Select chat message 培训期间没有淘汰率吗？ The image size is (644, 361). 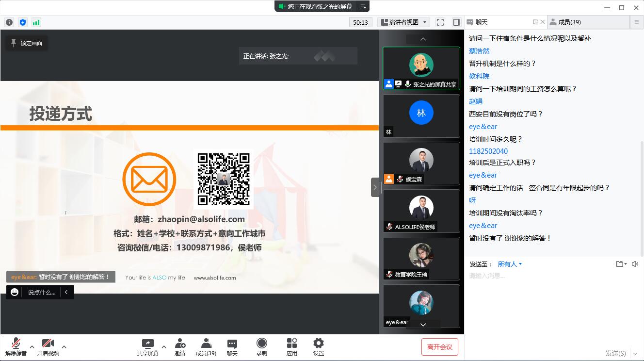pyautogui.click(x=506, y=213)
